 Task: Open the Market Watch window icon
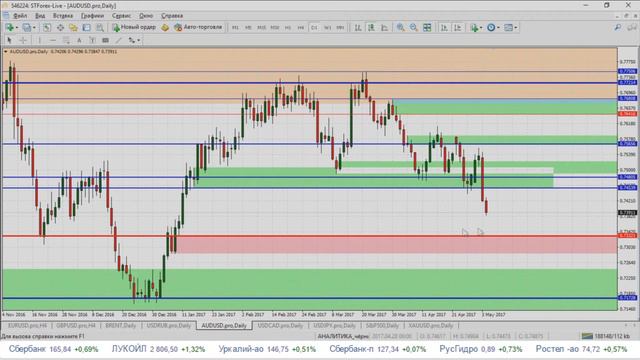click(47, 27)
